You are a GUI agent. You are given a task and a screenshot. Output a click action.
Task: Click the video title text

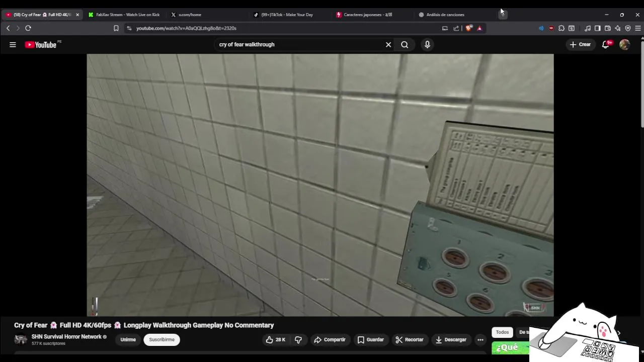tap(144, 325)
